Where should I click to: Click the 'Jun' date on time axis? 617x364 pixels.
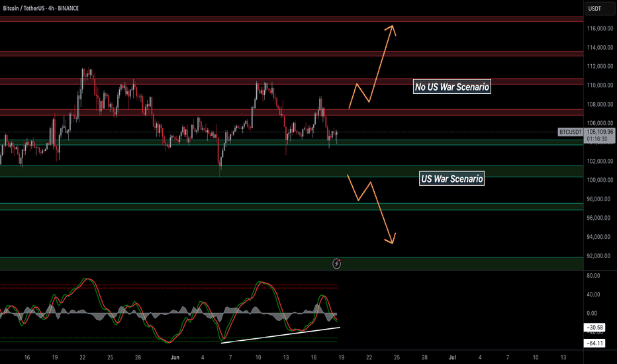point(175,357)
